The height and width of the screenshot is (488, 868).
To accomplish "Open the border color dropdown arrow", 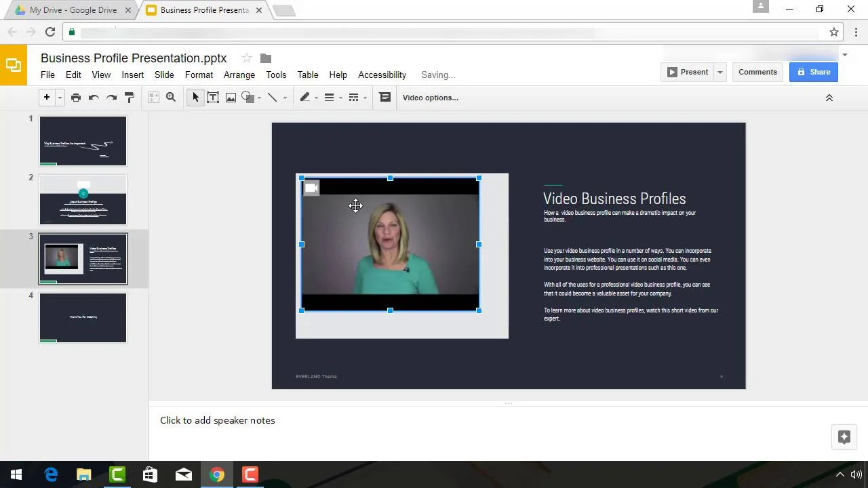I will 316,98.
